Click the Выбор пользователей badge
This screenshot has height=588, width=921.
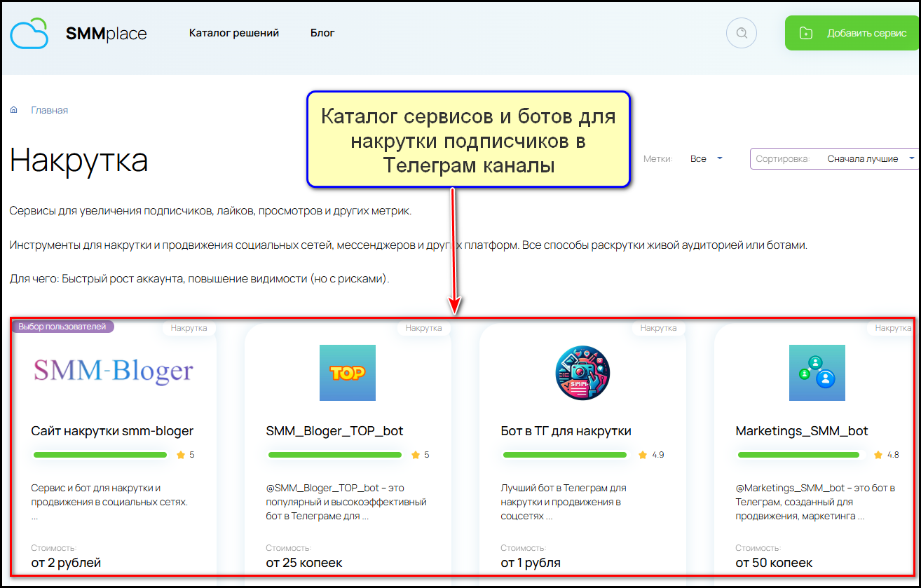(x=62, y=327)
